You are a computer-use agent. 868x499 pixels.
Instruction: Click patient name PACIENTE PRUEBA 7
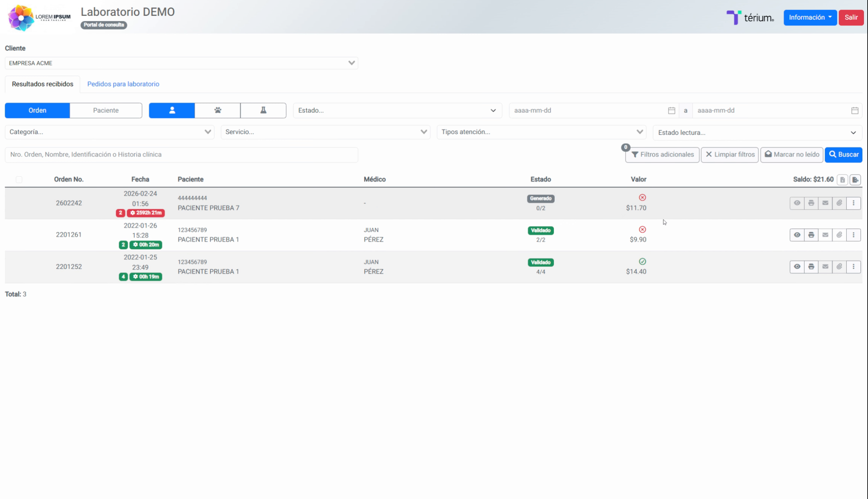pyautogui.click(x=208, y=208)
